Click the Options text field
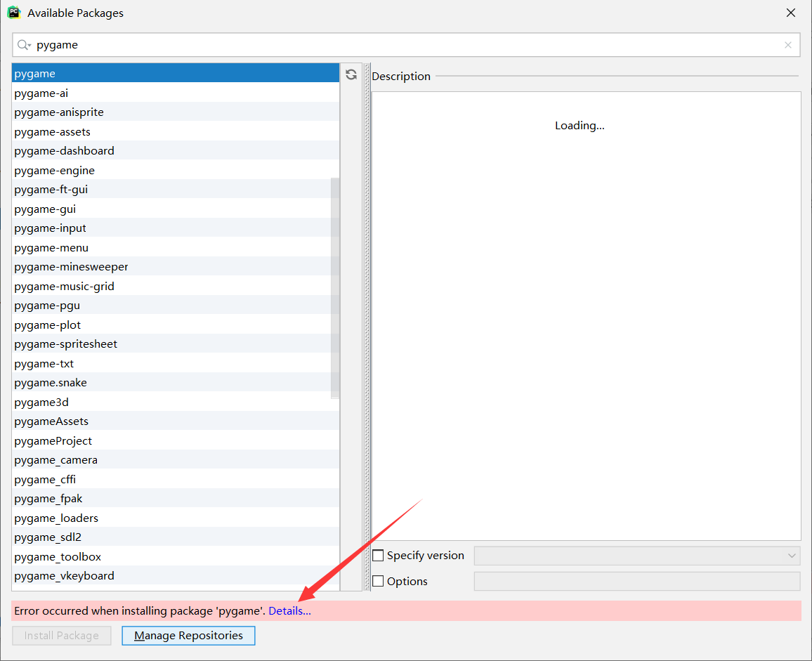 (x=637, y=581)
